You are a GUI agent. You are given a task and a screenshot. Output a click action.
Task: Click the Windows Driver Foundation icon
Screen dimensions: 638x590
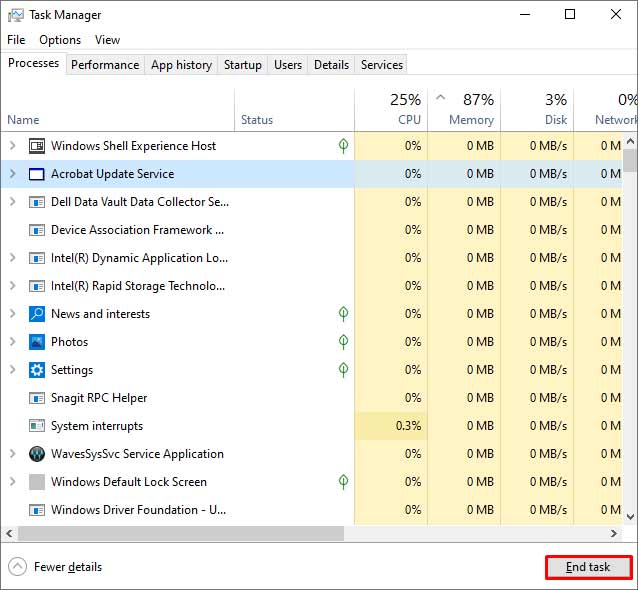pyautogui.click(x=37, y=510)
